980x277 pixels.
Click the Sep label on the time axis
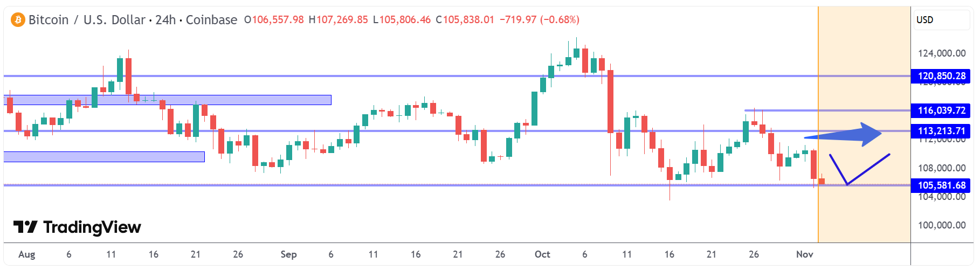pyautogui.click(x=288, y=254)
